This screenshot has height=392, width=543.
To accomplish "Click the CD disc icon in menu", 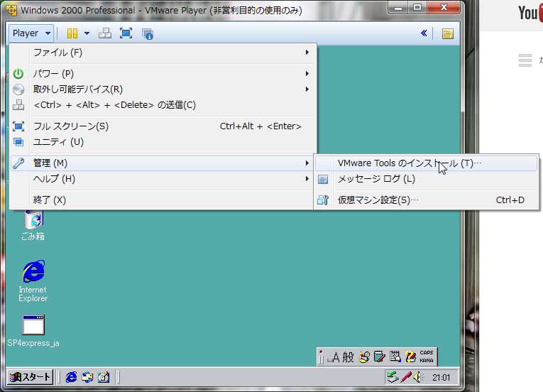I will (x=18, y=89).
